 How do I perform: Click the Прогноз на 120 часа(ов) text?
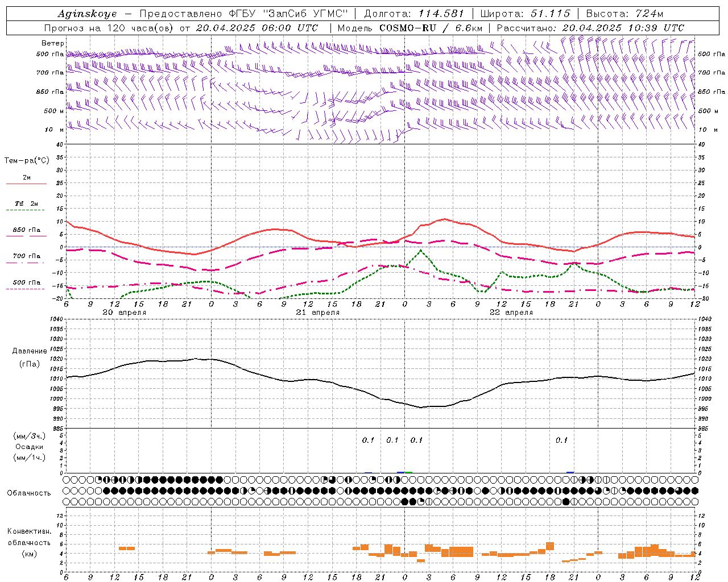(x=109, y=28)
